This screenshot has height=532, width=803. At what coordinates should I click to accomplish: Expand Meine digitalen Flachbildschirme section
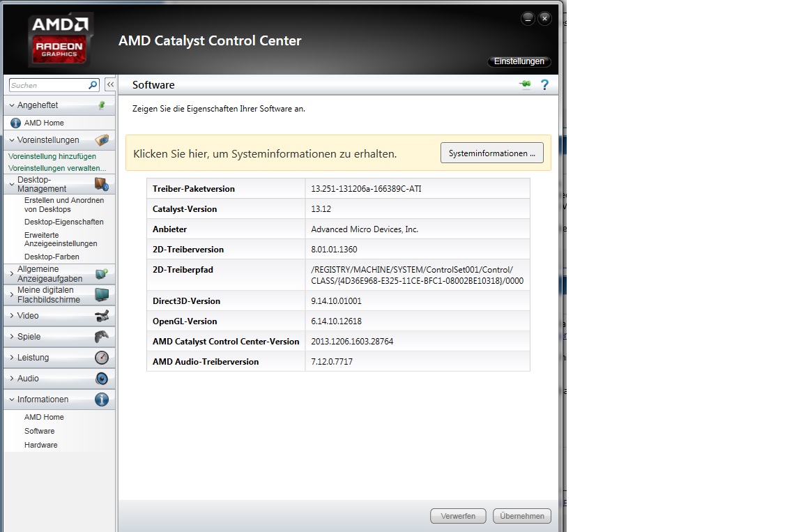[12, 295]
